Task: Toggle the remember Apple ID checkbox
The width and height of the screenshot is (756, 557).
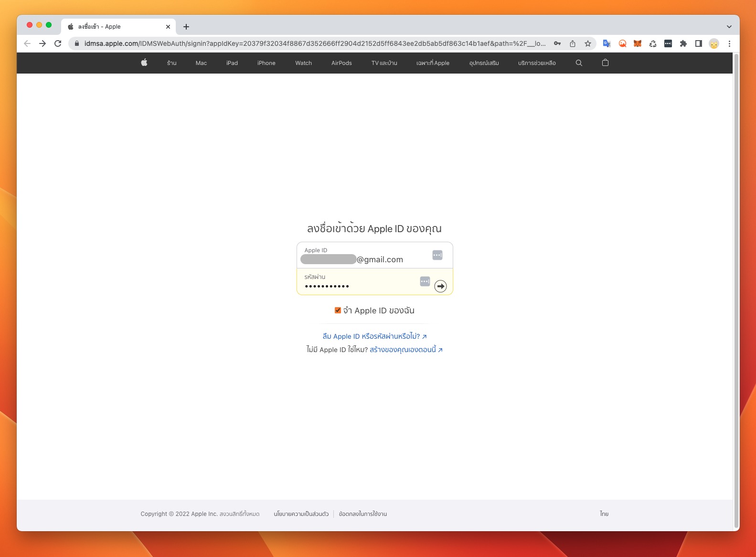Action: coord(338,311)
